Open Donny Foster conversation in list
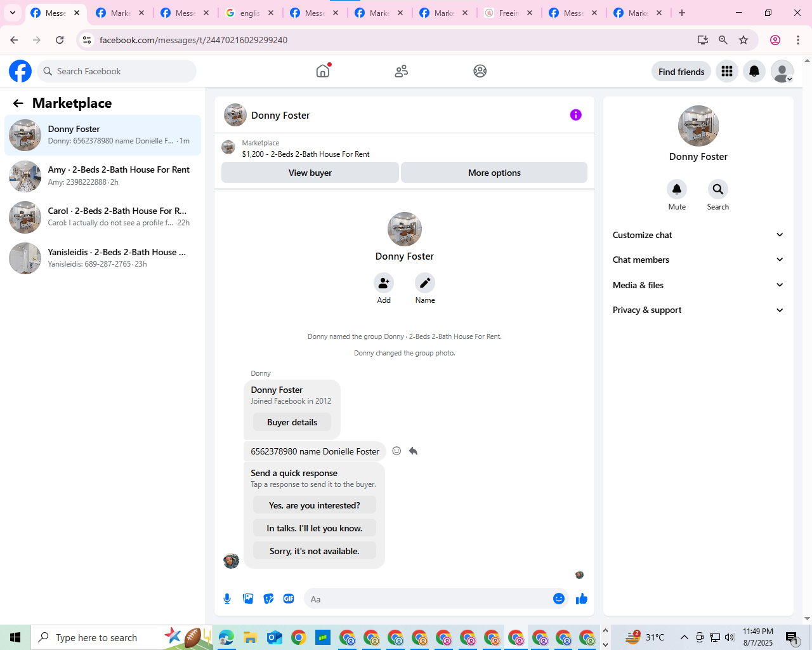The width and height of the screenshot is (812, 650). pos(103,135)
